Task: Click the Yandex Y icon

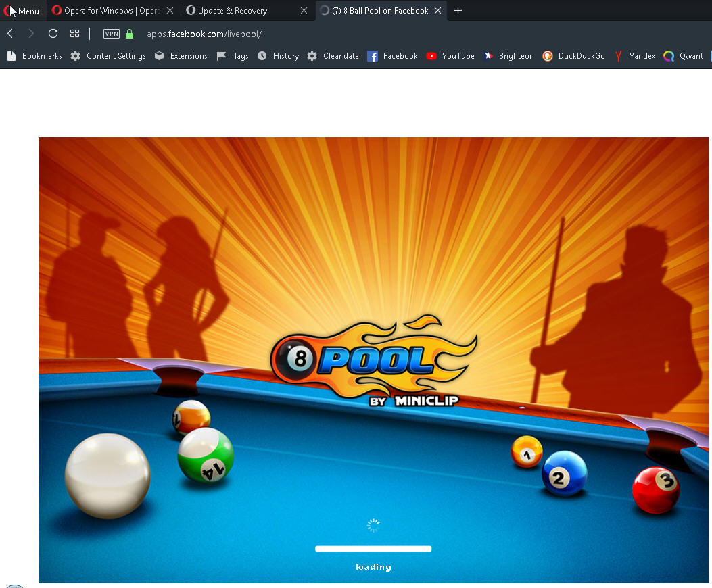Action: [x=618, y=56]
